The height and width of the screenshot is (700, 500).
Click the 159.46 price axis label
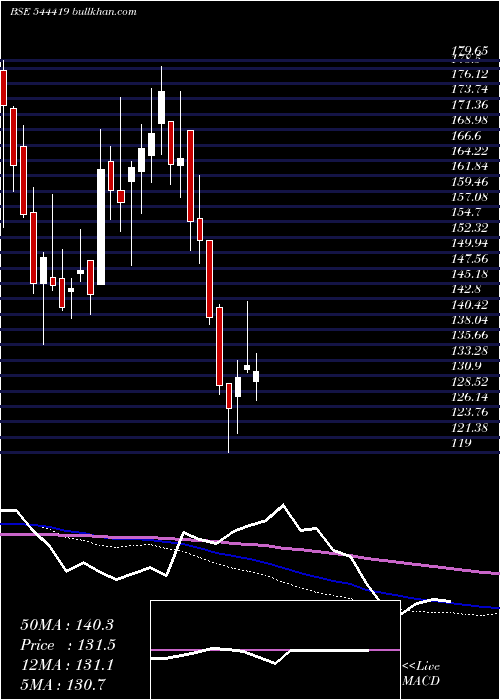click(x=470, y=182)
